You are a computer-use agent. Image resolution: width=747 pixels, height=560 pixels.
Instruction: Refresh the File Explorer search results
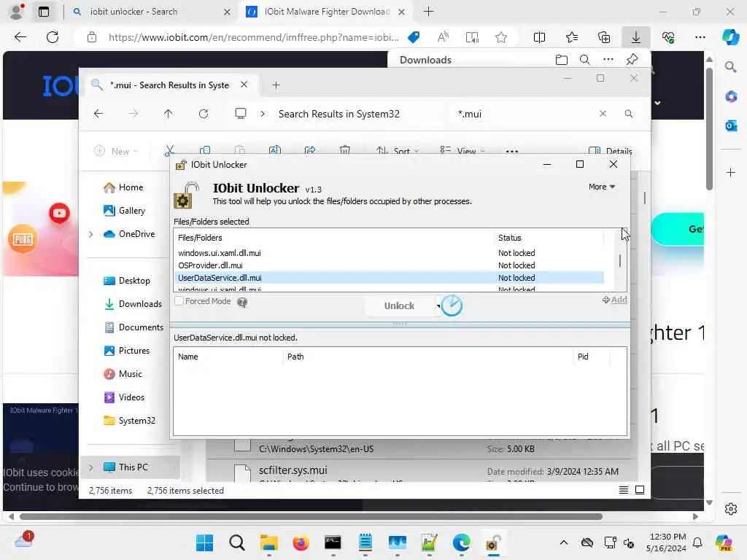click(x=204, y=114)
